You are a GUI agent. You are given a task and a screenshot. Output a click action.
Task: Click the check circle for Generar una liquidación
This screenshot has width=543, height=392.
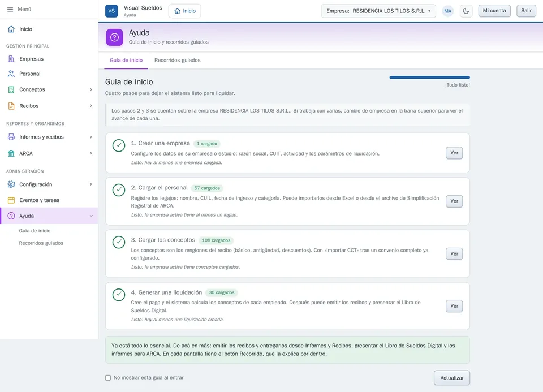click(119, 295)
